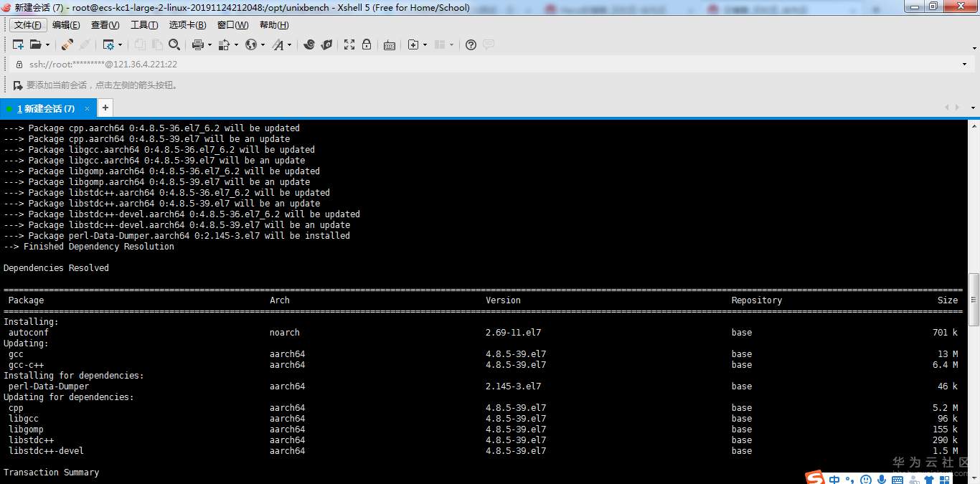Open the 选项卡(B) menu
The width and height of the screenshot is (980, 484).
[187, 25]
